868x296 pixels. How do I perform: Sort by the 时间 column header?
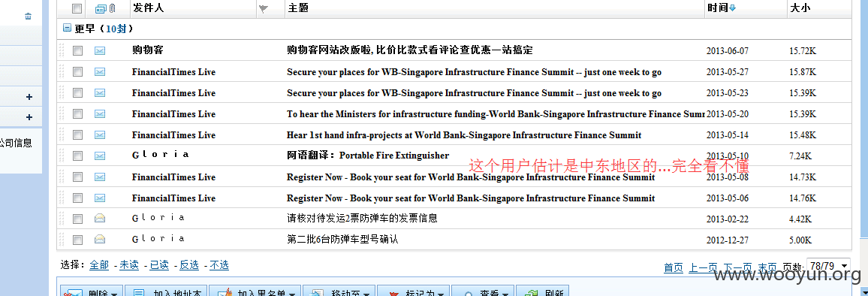pos(718,8)
